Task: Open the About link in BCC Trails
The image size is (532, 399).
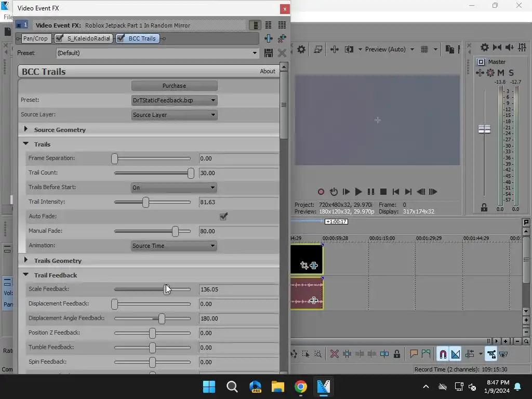Action: pos(268,71)
